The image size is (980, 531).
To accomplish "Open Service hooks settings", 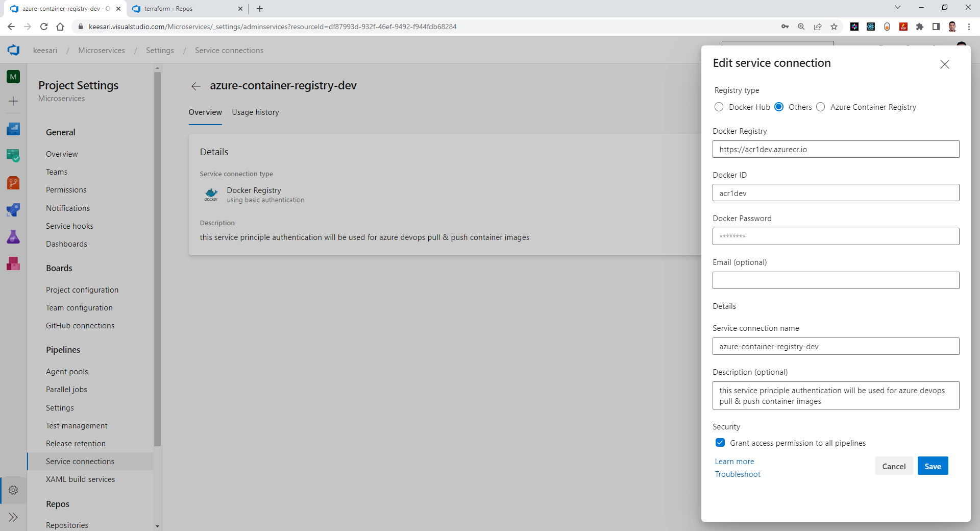I will [69, 226].
